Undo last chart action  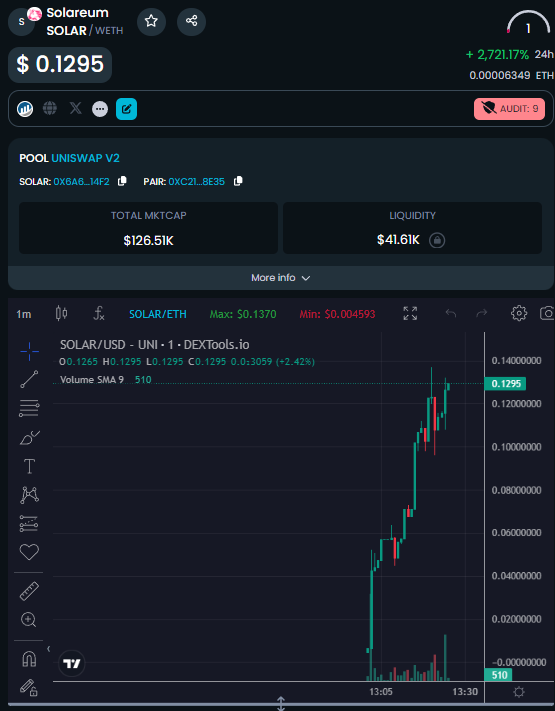click(x=451, y=313)
